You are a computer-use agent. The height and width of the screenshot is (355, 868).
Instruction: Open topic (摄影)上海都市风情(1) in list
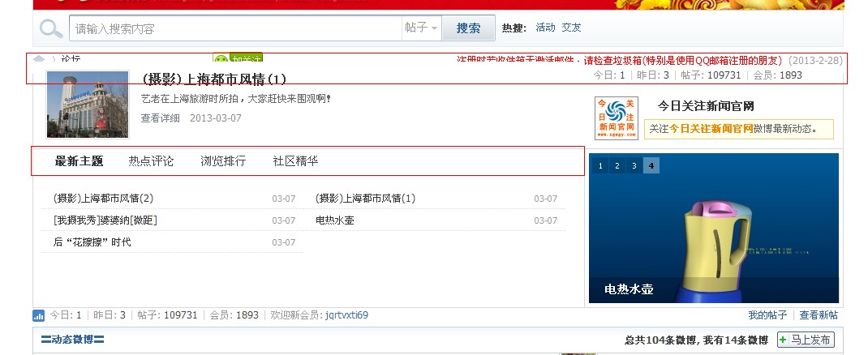tap(365, 198)
